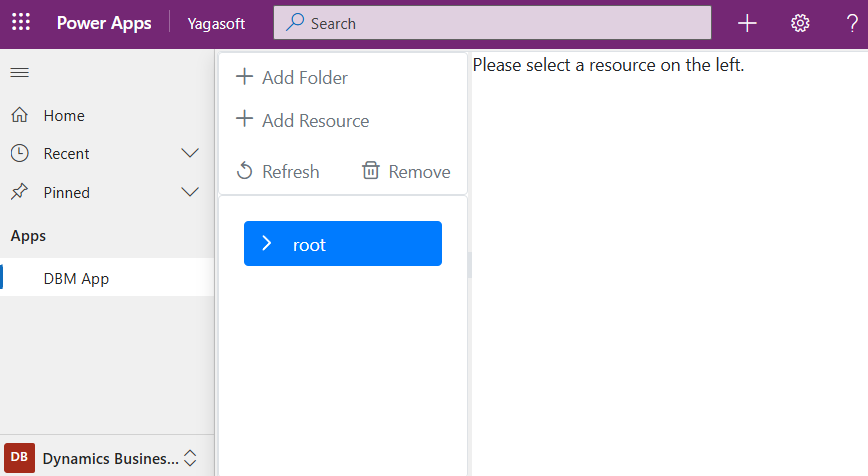Screen dimensions: 868x476
Task: Open the settings gear menu
Action: [800, 23]
